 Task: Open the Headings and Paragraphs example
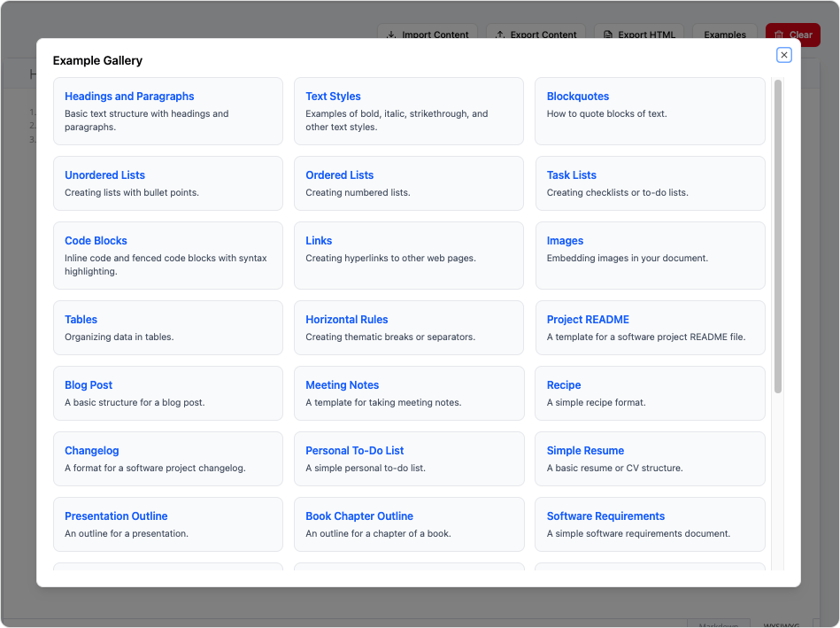point(167,111)
